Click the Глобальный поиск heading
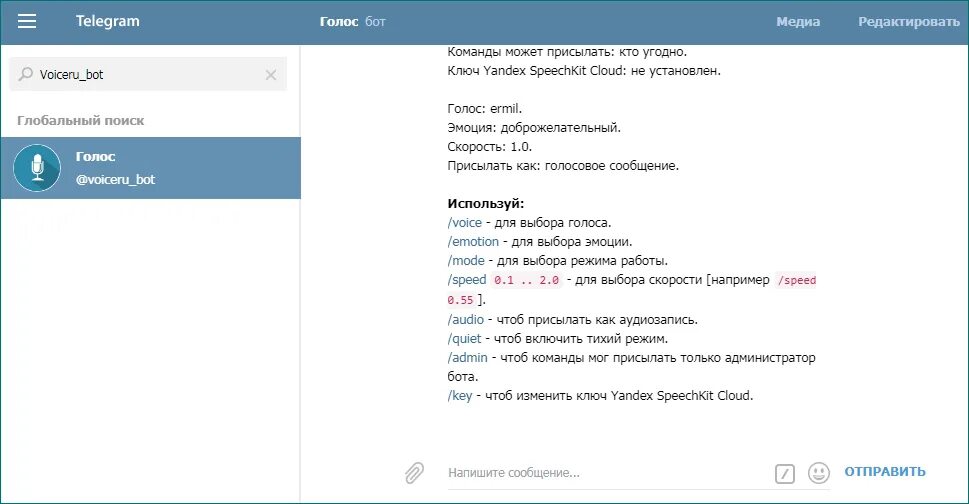 tap(80, 120)
